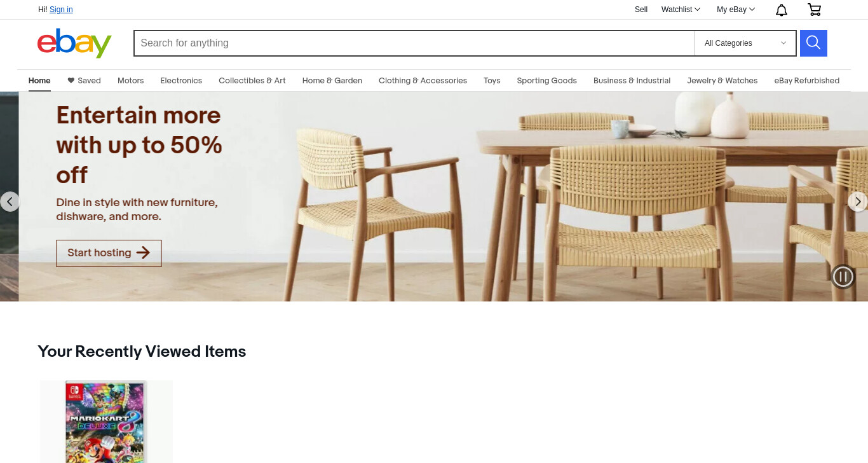This screenshot has height=463, width=868.
Task: Click the Start hosting button
Action: click(x=109, y=253)
